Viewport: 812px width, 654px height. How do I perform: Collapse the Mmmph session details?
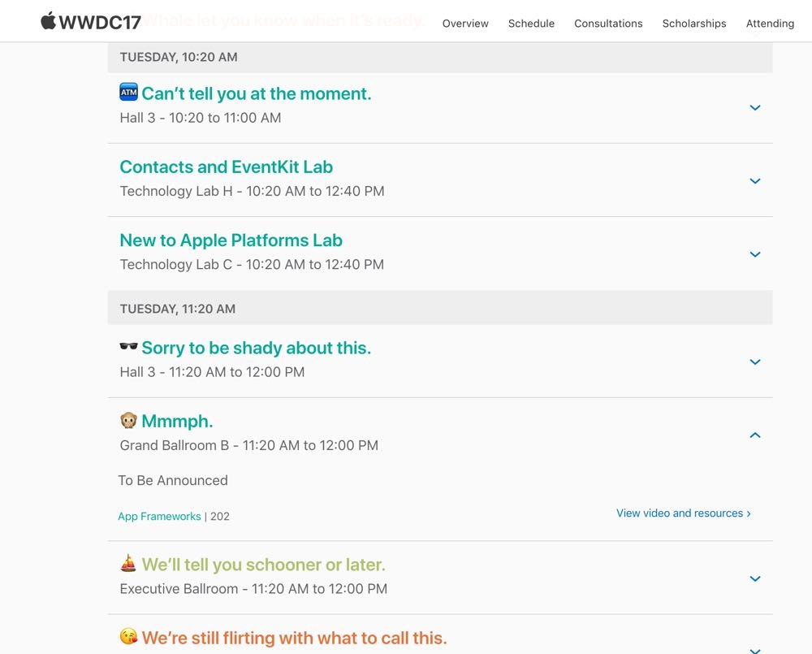[x=755, y=435]
